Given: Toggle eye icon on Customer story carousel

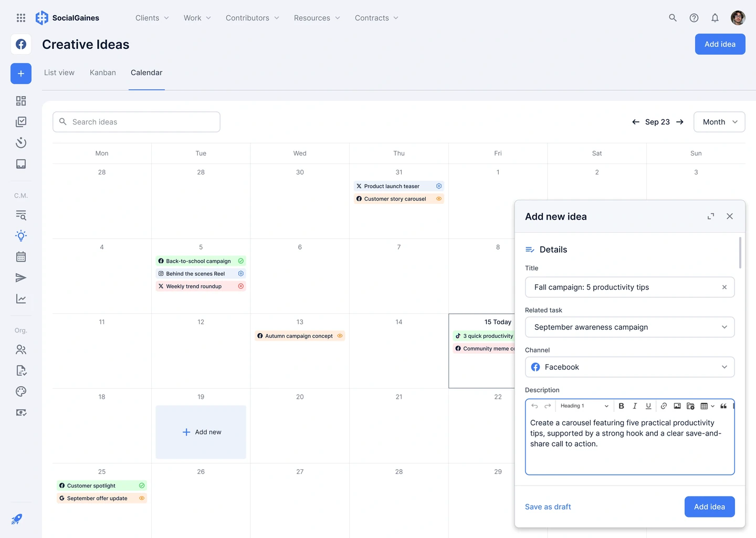Looking at the screenshot, I should coord(439,199).
